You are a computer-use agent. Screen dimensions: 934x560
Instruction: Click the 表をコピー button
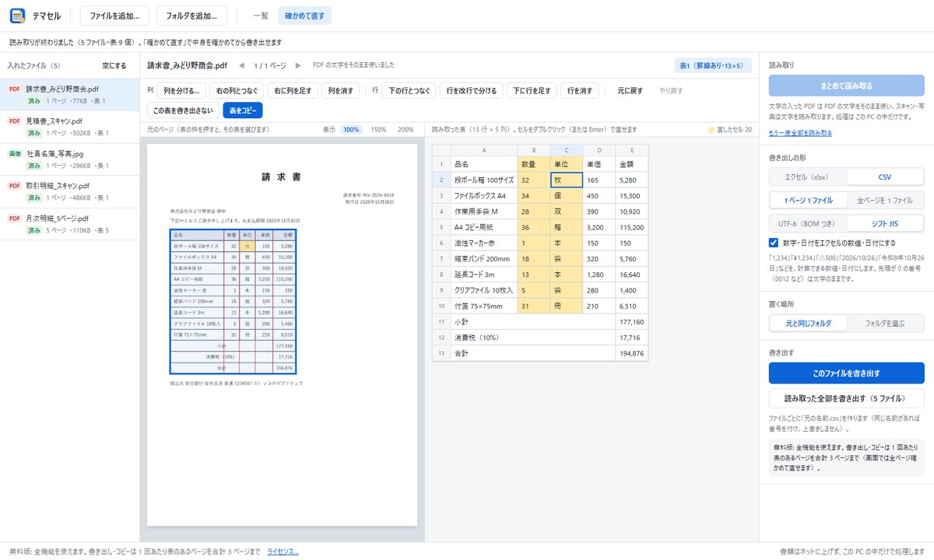[x=243, y=110]
